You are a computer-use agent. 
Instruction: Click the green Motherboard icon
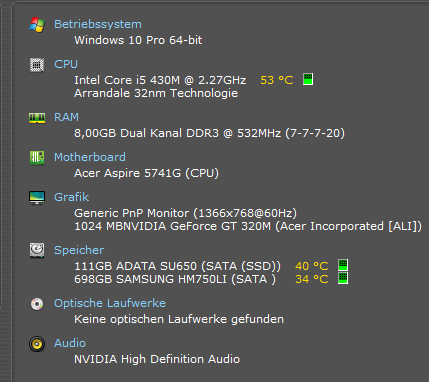pyautogui.click(x=37, y=158)
